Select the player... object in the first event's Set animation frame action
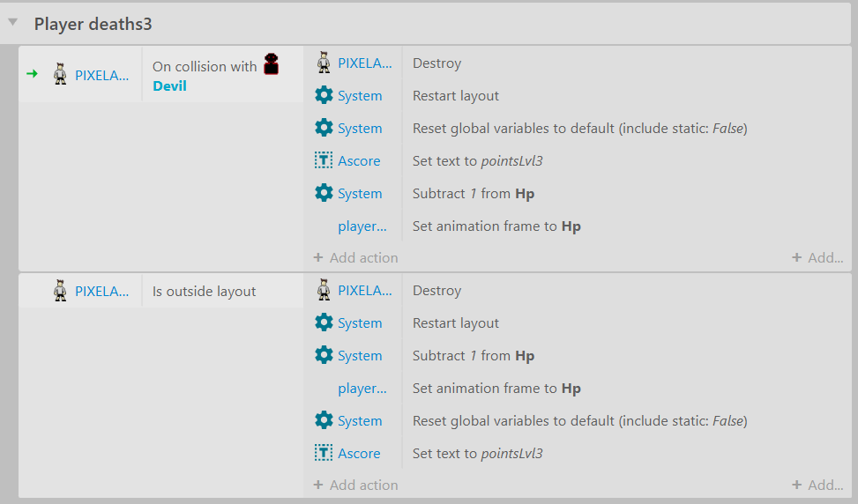 (362, 226)
